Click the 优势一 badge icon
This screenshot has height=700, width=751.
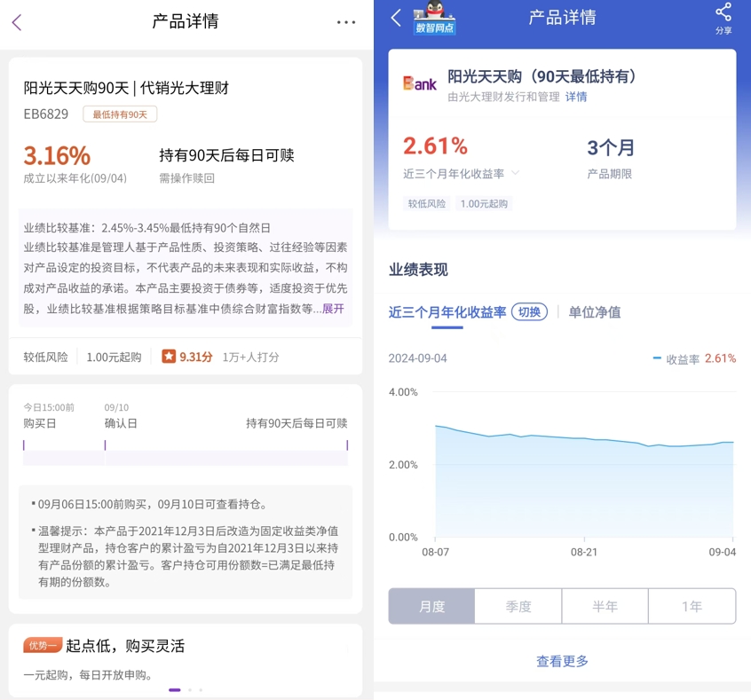[x=43, y=645]
